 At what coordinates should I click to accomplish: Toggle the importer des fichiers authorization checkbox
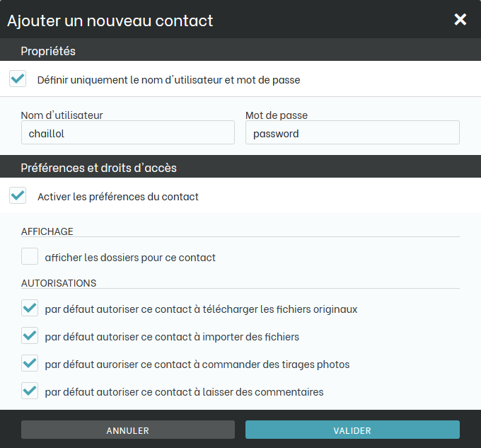click(30, 336)
